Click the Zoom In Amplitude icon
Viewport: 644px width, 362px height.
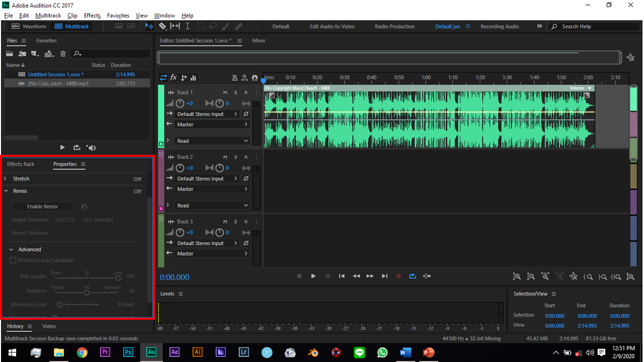click(x=517, y=276)
